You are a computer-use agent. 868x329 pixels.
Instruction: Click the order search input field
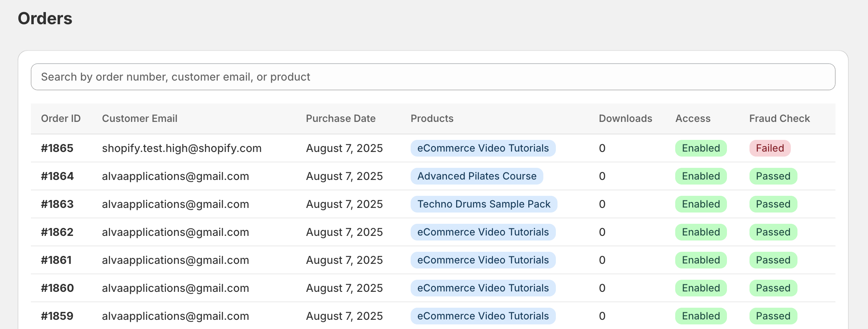tap(433, 77)
